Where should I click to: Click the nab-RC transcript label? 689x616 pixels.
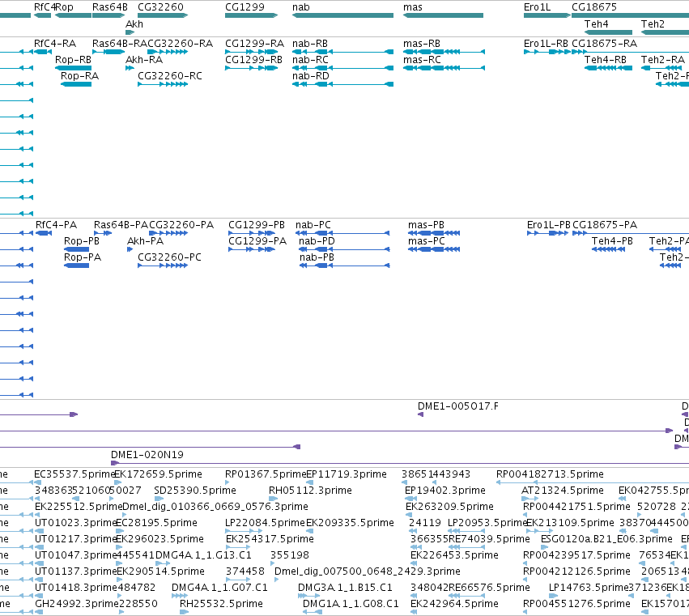click(310, 60)
